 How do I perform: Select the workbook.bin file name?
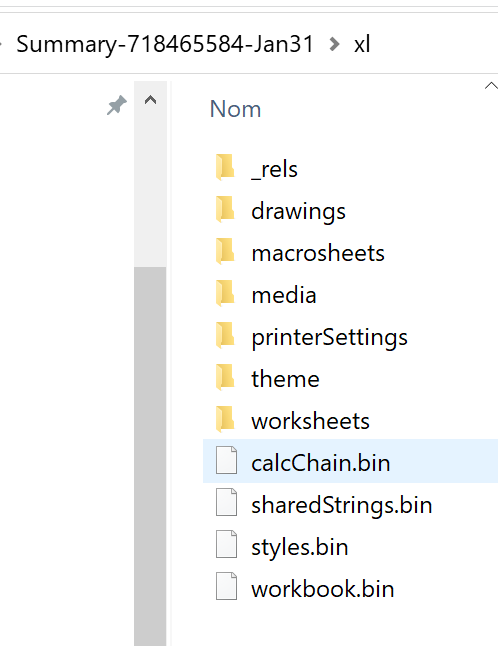pos(323,589)
